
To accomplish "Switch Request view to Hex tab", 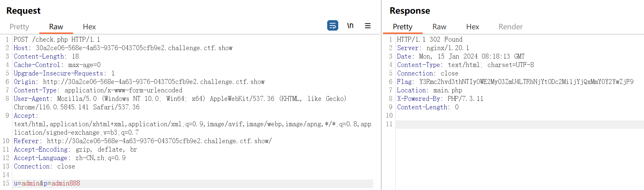I will [x=89, y=27].
